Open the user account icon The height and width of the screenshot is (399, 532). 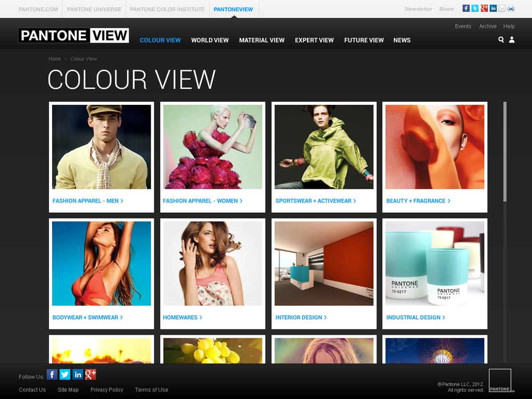[x=512, y=40]
